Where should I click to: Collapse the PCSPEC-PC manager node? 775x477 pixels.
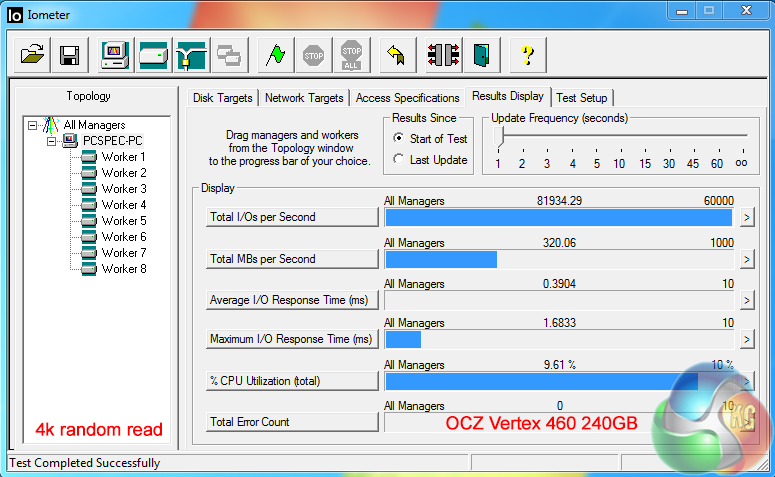point(51,141)
